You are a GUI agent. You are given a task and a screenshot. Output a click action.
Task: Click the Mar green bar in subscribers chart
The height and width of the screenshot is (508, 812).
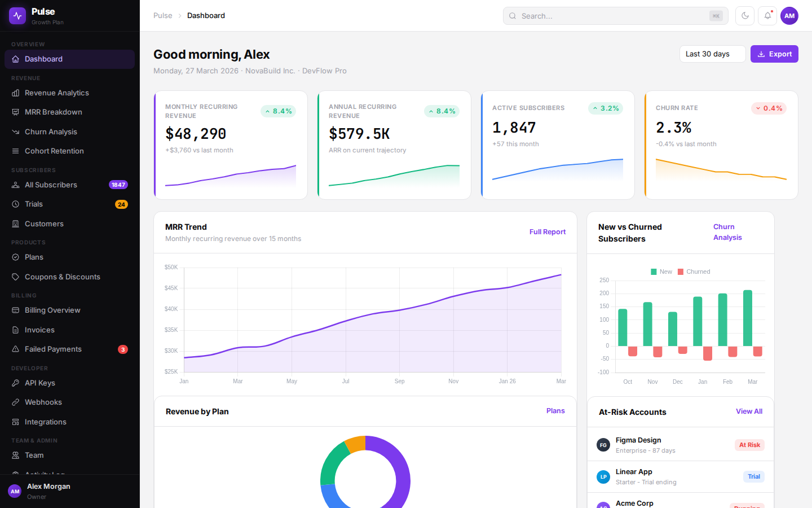tap(748, 318)
